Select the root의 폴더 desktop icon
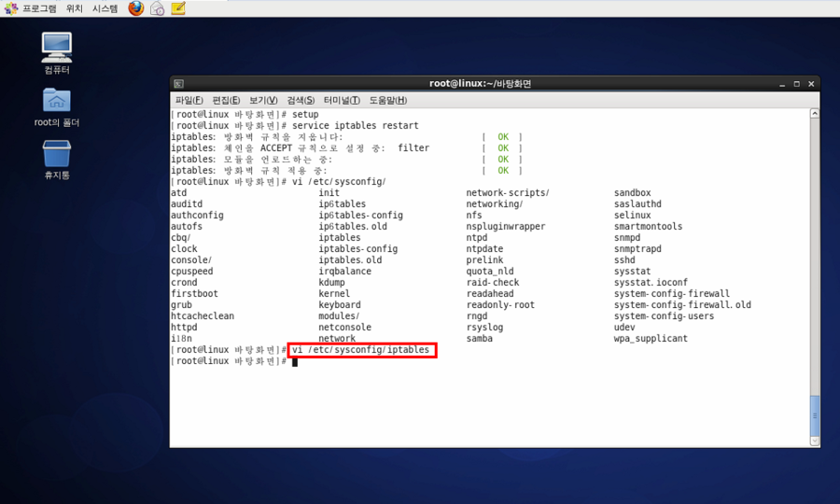The width and height of the screenshot is (840, 504). (57, 107)
